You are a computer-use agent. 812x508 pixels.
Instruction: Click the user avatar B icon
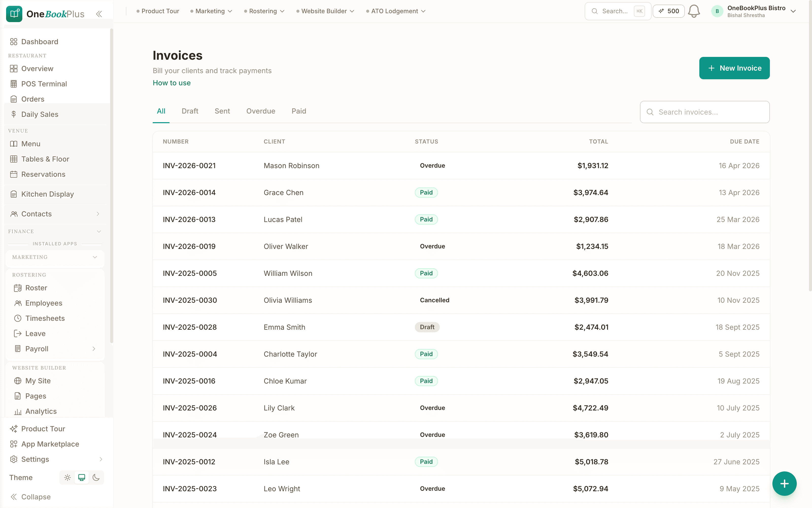pos(717,11)
